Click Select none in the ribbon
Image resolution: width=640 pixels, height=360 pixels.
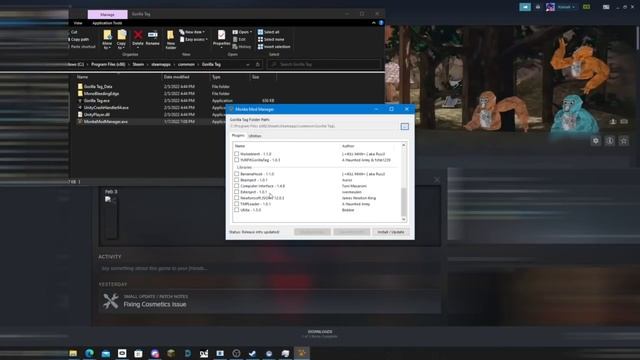tap(271, 39)
